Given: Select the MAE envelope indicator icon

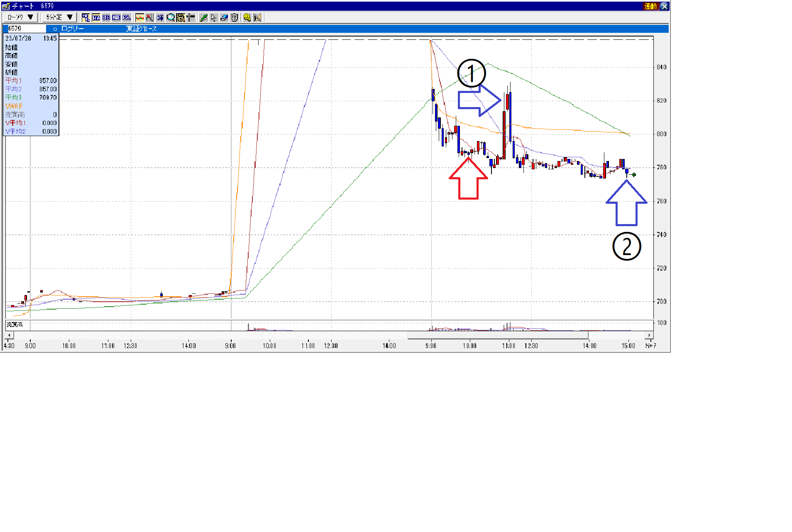Looking at the screenshot, I should [116, 17].
